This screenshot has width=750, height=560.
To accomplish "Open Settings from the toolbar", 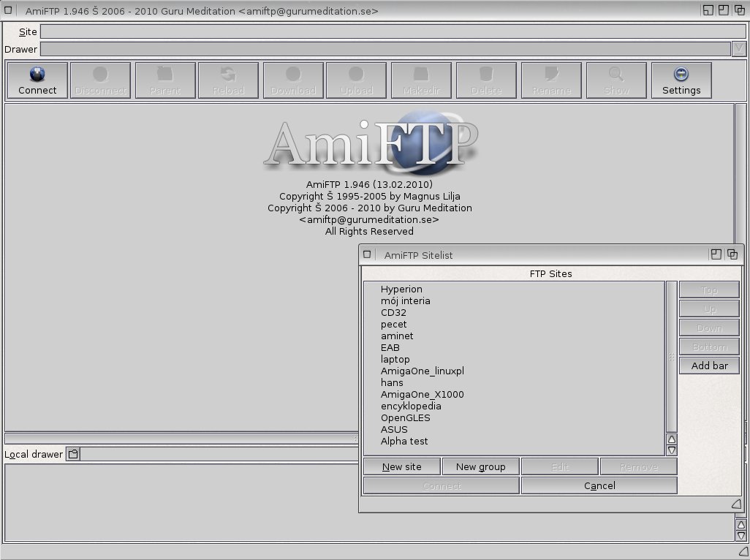I will pos(681,80).
